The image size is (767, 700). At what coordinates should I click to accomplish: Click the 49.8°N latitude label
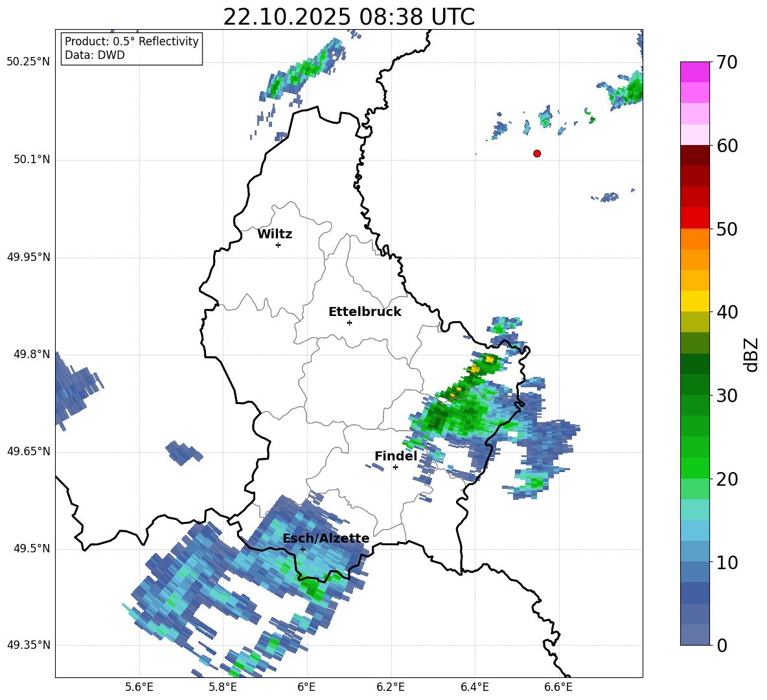coord(32,354)
